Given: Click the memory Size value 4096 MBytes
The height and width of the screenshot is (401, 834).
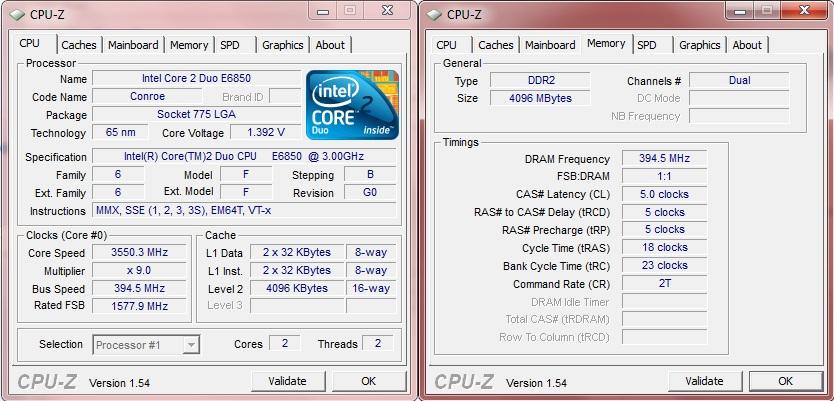Looking at the screenshot, I should point(540,98).
